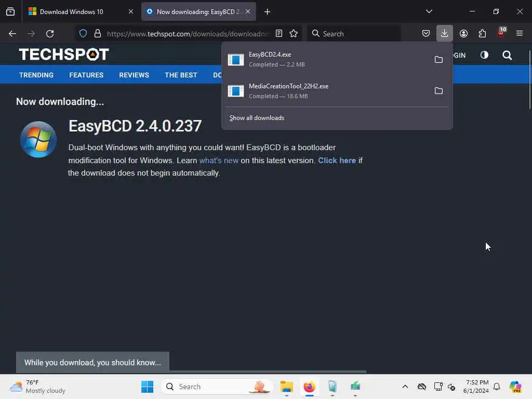Open a new browser tab
Screen dimensions: 532x399
click(x=268, y=12)
